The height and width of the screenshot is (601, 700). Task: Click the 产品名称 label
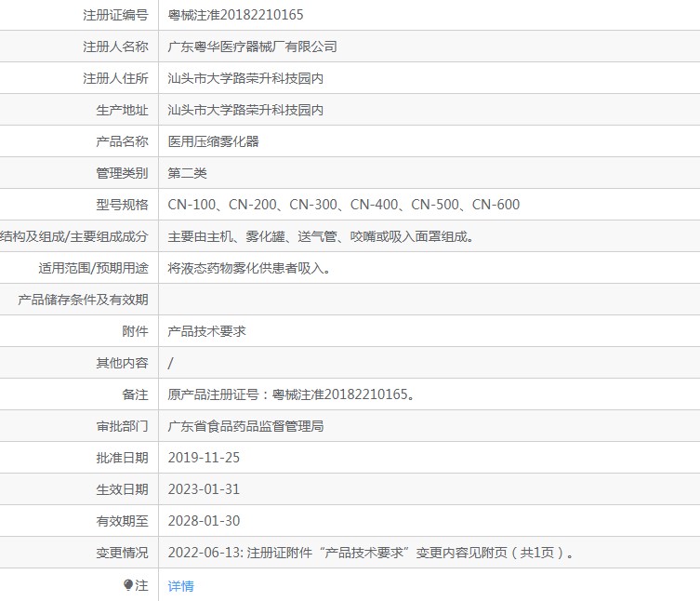pos(122,141)
